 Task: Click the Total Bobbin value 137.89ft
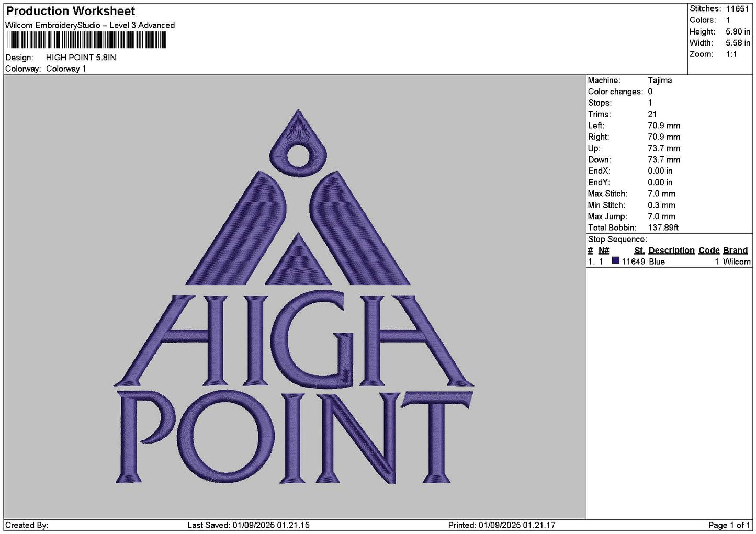coord(663,228)
